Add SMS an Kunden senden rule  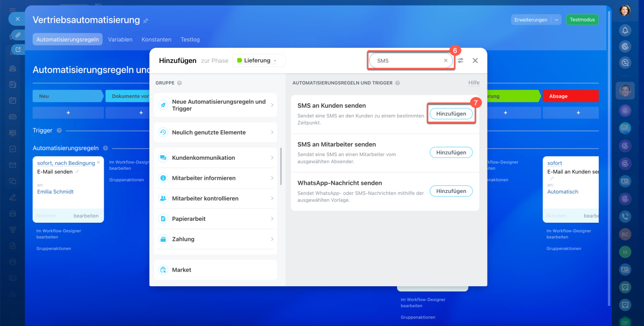[x=451, y=114]
